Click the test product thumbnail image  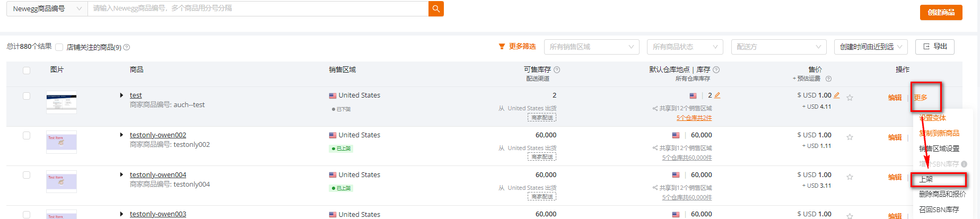(62, 102)
